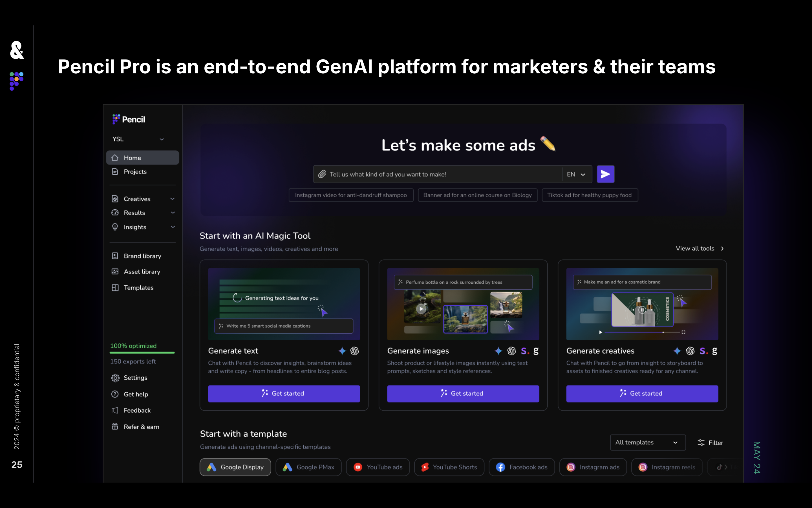Click the Home house icon
Viewport: 812px width, 508px height.
coord(115,157)
